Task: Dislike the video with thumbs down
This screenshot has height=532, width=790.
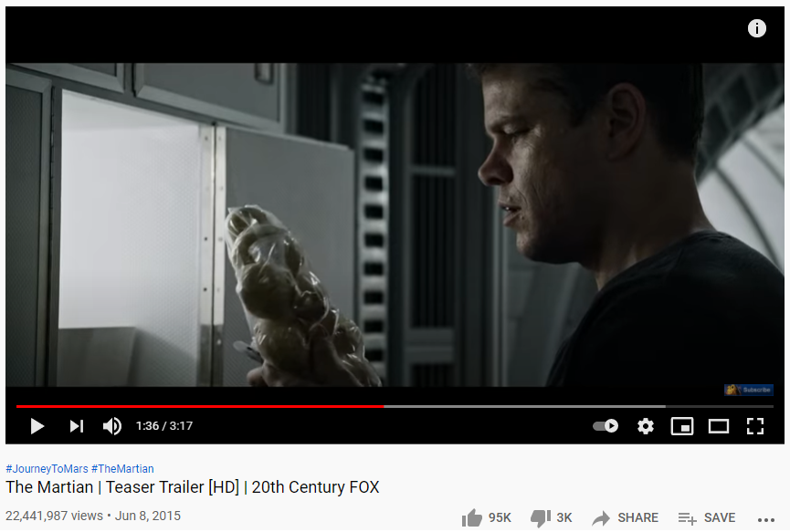Action: pyautogui.click(x=552, y=517)
